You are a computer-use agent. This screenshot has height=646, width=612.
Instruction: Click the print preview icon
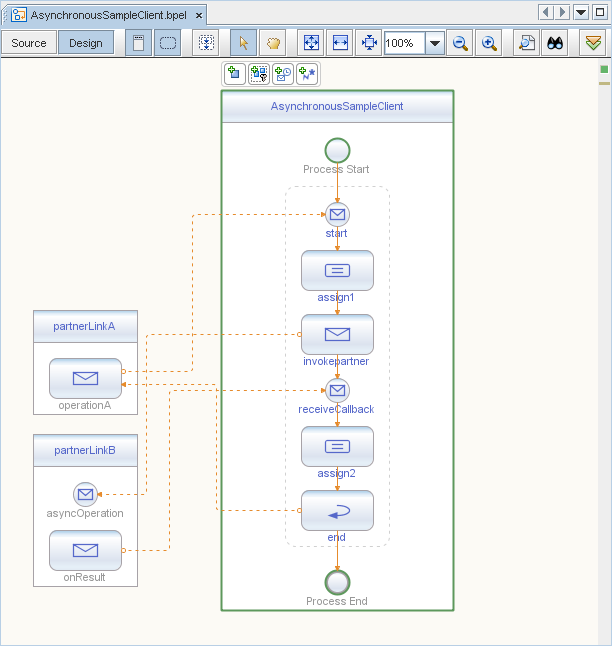526,43
